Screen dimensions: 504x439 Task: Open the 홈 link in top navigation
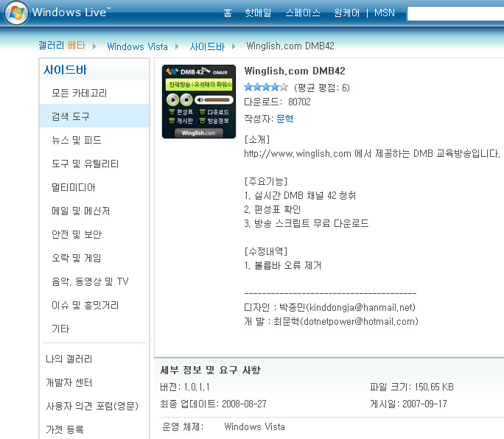pos(228,13)
